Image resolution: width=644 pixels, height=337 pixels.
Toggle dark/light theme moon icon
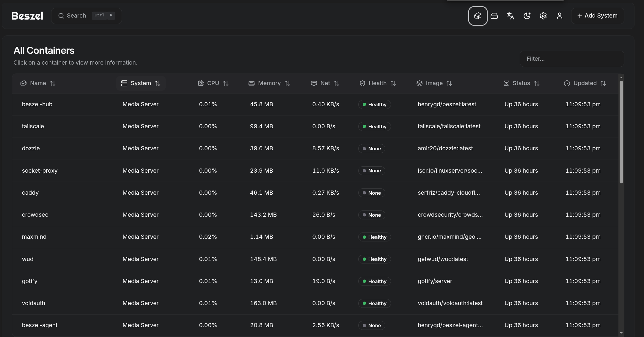point(527,16)
